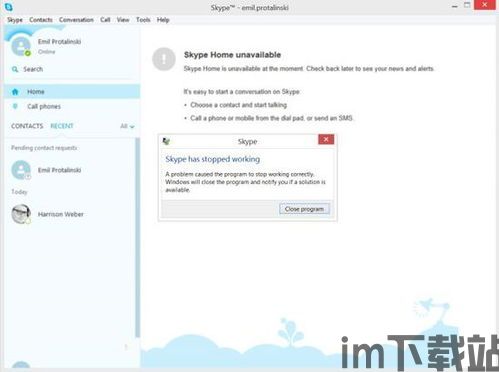Switch to the RECENT tab
The image size is (499, 372).
pos(62,126)
